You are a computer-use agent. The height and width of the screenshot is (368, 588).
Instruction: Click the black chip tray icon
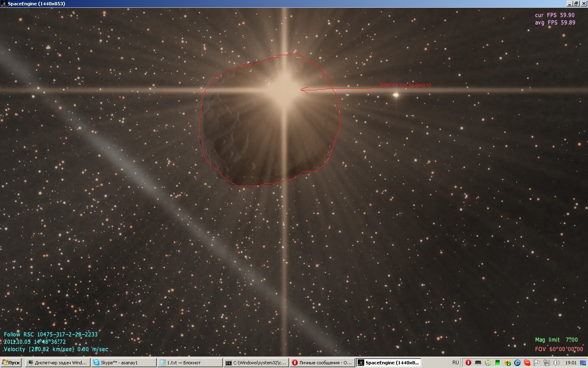[478, 363]
